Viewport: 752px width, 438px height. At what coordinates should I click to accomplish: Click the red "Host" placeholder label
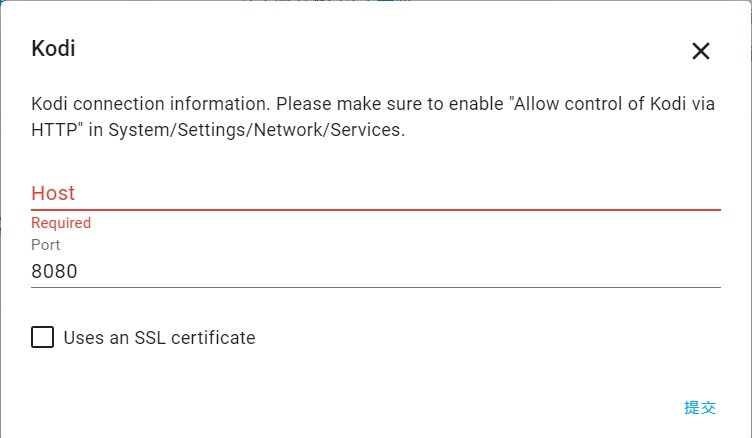(x=53, y=193)
